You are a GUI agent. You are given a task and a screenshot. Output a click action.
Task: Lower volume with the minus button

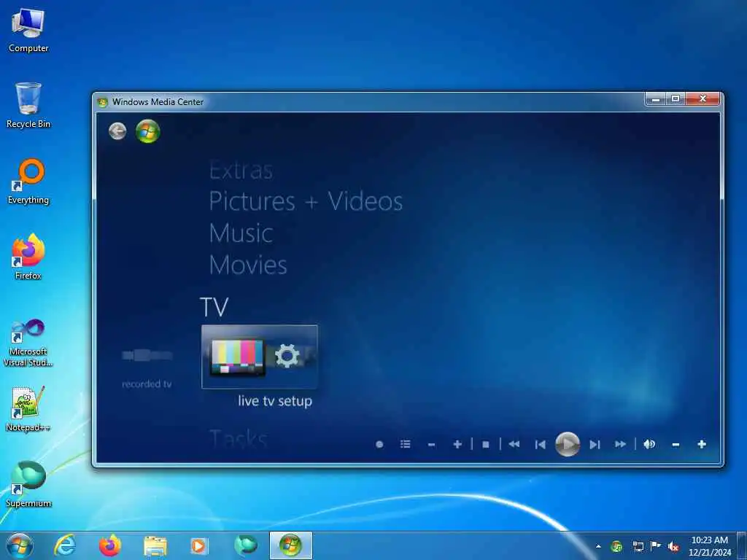point(676,444)
